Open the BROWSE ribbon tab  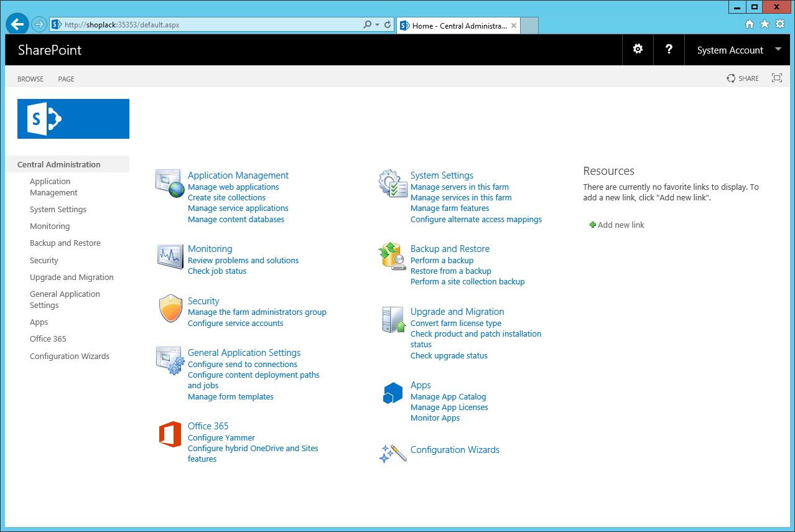(30, 79)
